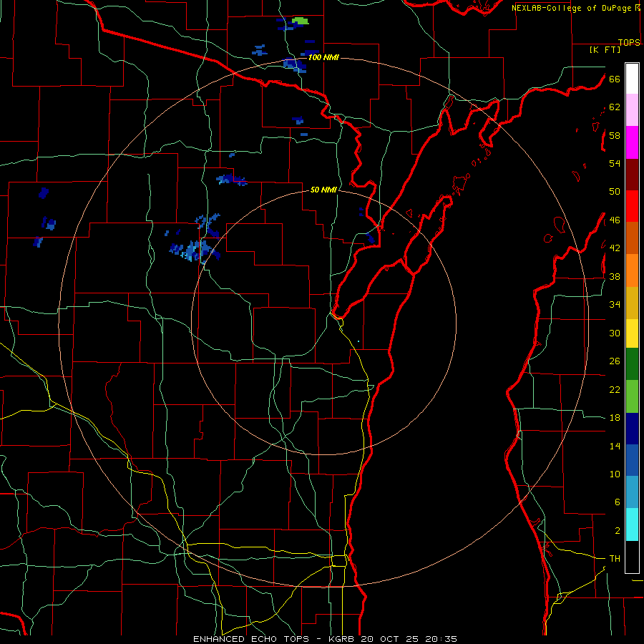
Task: Click the '34' legend value
Action: pyautogui.click(x=615, y=305)
